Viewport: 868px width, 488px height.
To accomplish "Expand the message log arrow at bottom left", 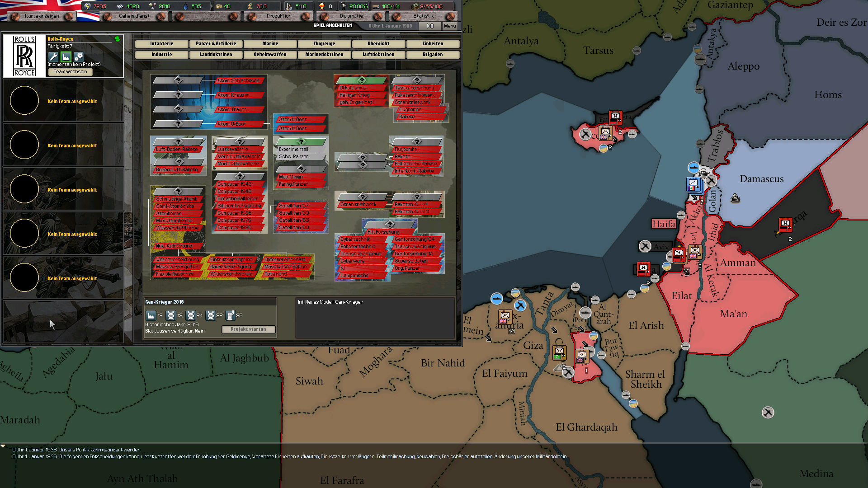I will point(3,446).
